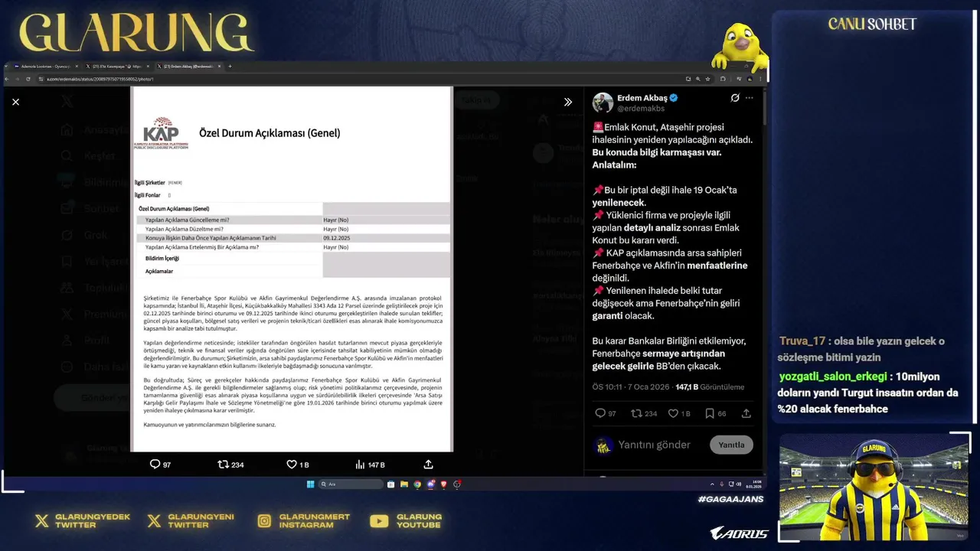Click Truva_17 chat username
980x551 pixels.
click(x=802, y=341)
